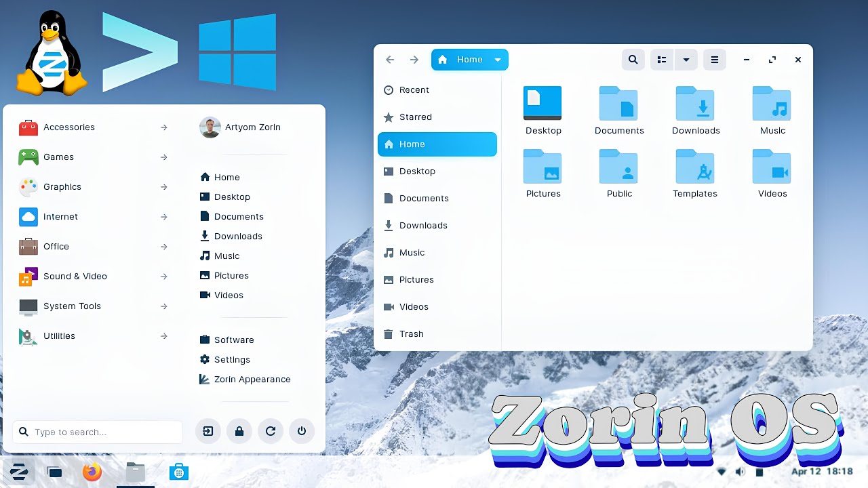
Task: Open Settings from the start menu
Action: pyautogui.click(x=225, y=359)
